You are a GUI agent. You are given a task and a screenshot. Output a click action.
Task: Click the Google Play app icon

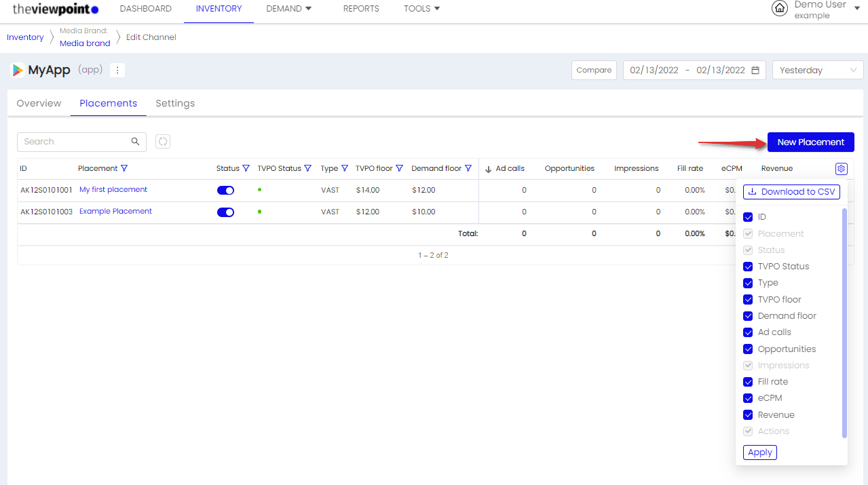coord(18,70)
